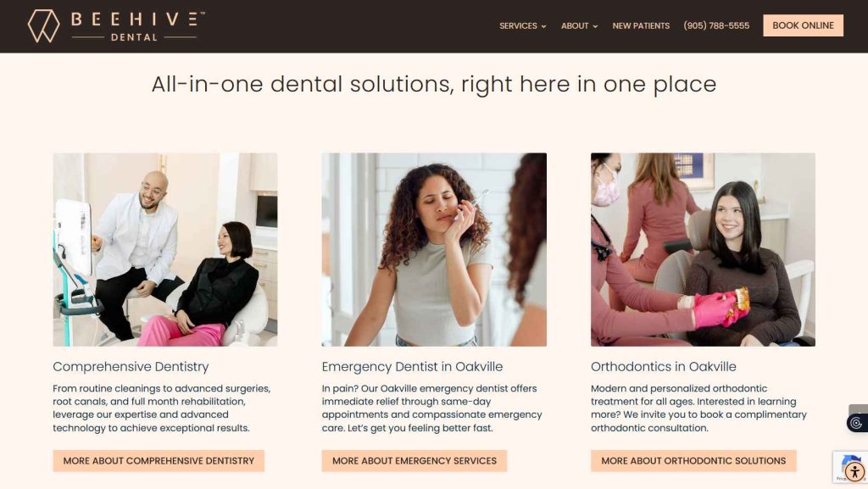The width and height of the screenshot is (868, 489).
Task: Expand the About dropdown chevron
Action: coord(595,26)
